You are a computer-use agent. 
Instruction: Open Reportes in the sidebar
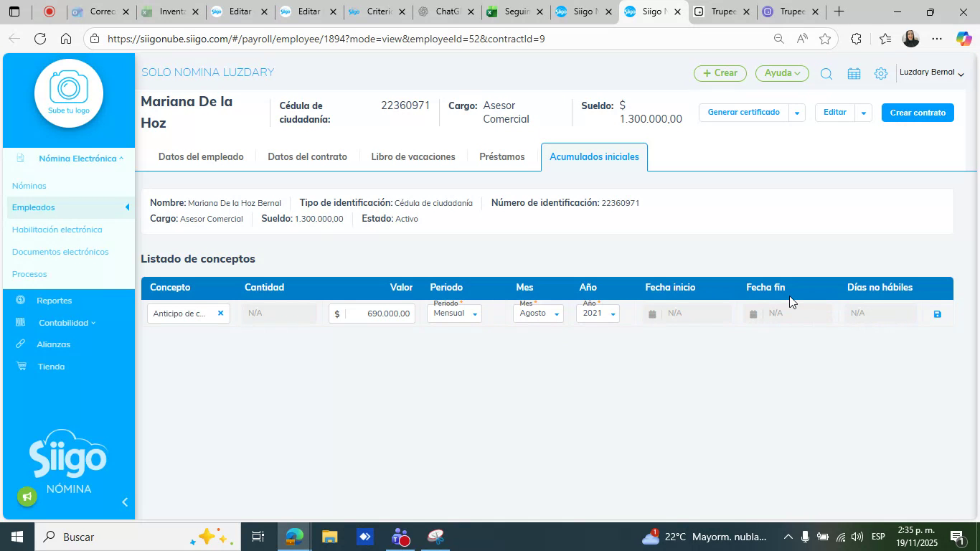tap(54, 301)
